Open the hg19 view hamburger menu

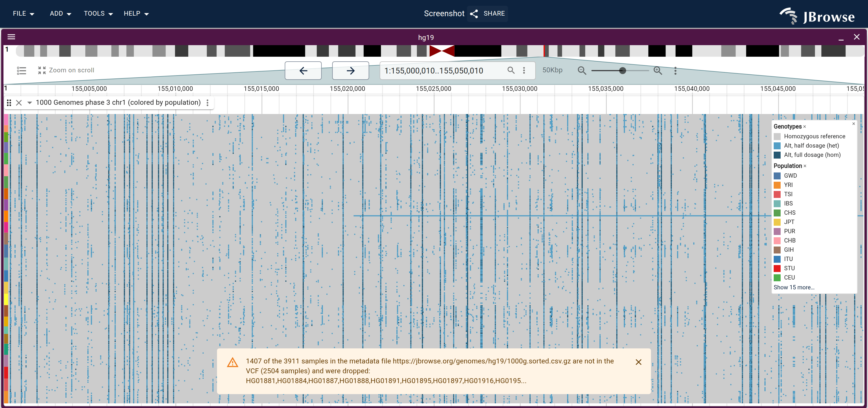(12, 37)
